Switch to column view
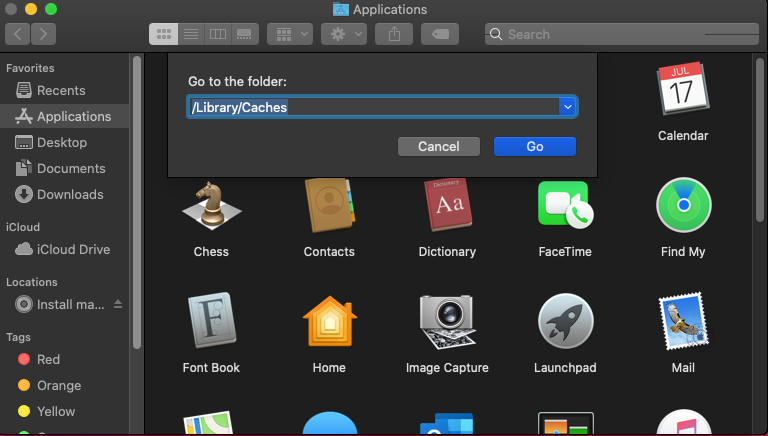Screen dimensions: 768x436 tap(218, 34)
